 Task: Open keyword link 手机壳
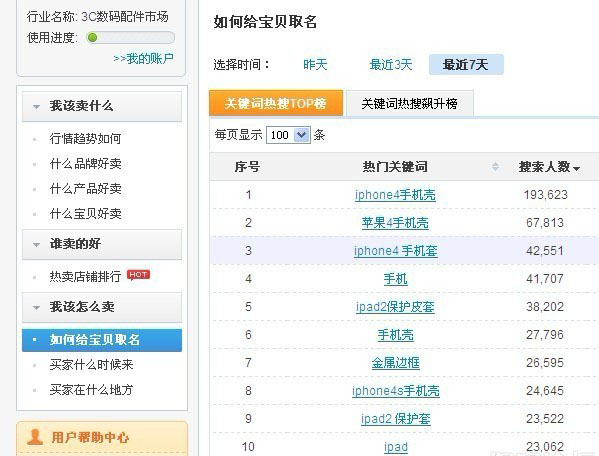(x=395, y=335)
